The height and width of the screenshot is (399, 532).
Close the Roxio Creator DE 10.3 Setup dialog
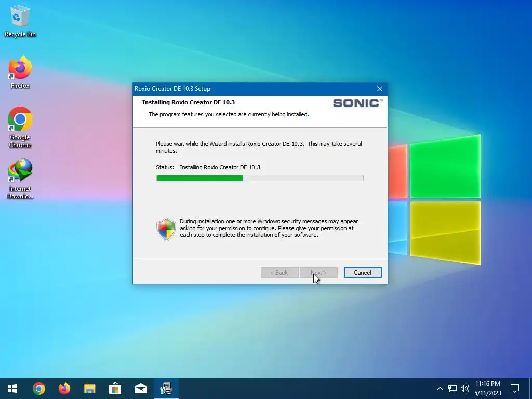[380, 89]
